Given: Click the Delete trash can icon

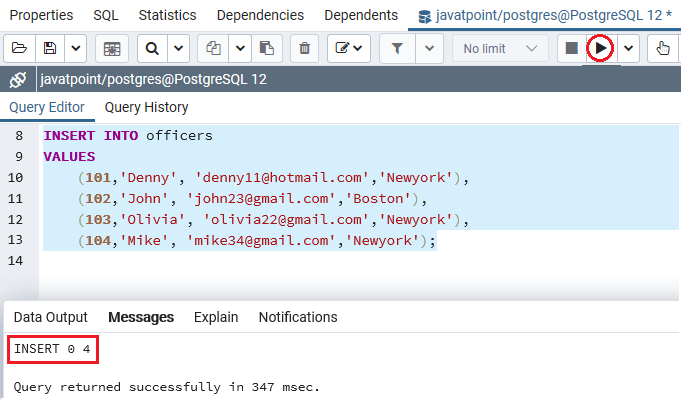Looking at the screenshot, I should pyautogui.click(x=305, y=48).
